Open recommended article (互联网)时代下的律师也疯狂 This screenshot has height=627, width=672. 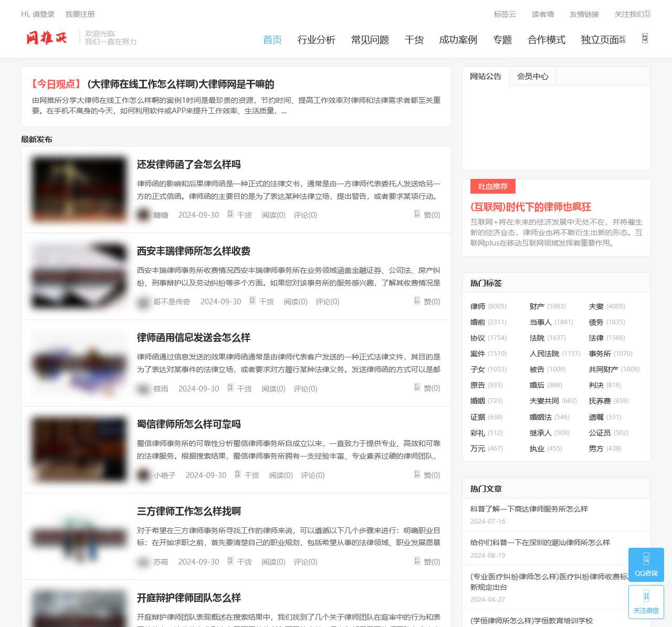(x=531, y=207)
